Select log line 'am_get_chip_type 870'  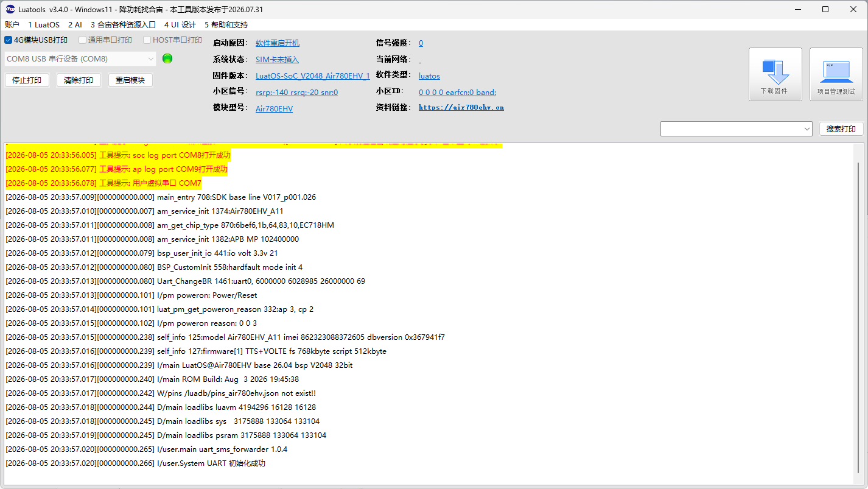tap(170, 225)
